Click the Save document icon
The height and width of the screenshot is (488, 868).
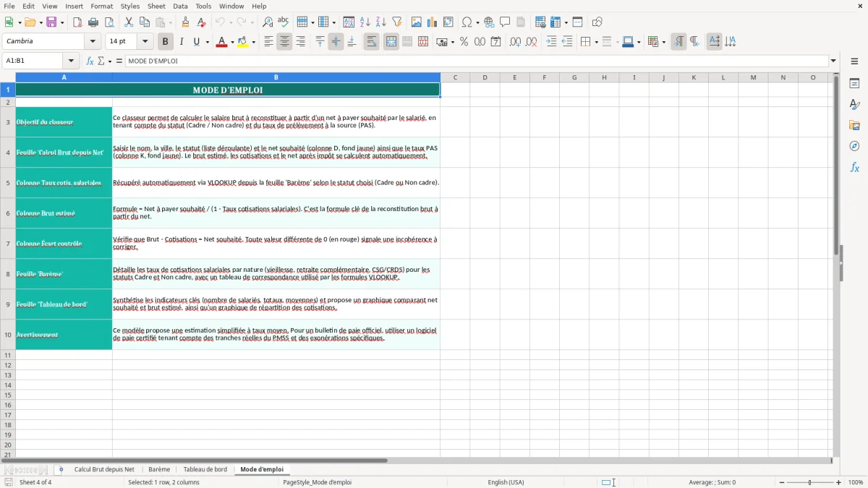pos(51,22)
